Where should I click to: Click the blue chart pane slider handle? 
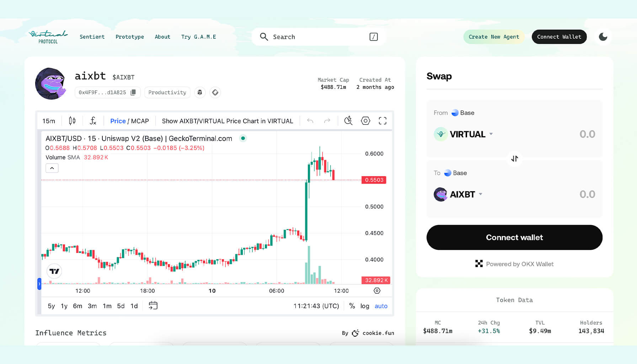pyautogui.click(x=39, y=284)
